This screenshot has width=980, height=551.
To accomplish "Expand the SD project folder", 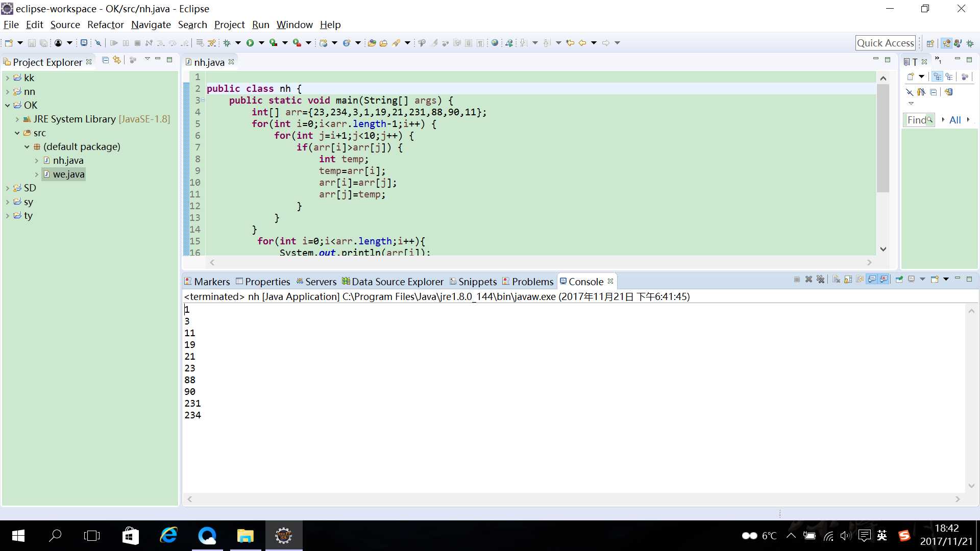I will [x=8, y=188].
